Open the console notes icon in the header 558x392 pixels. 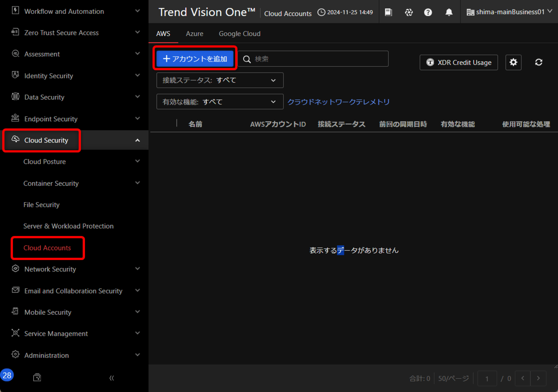click(x=388, y=12)
